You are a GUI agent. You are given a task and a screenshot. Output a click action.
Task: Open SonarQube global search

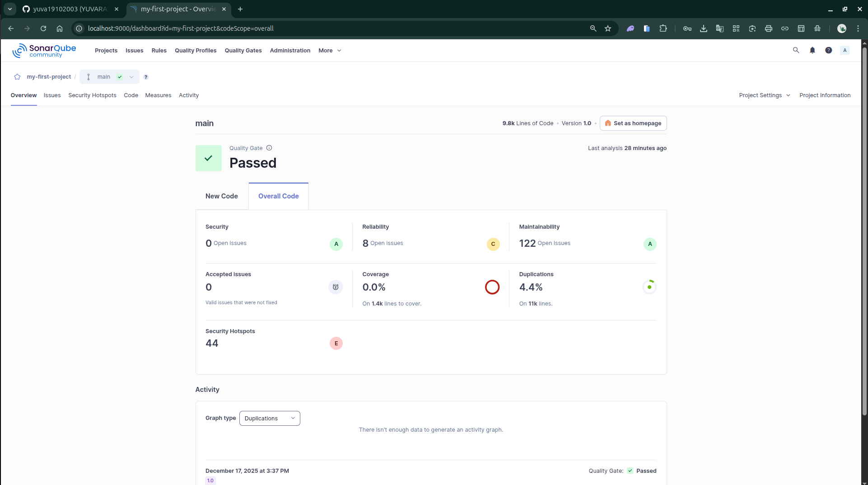(796, 50)
